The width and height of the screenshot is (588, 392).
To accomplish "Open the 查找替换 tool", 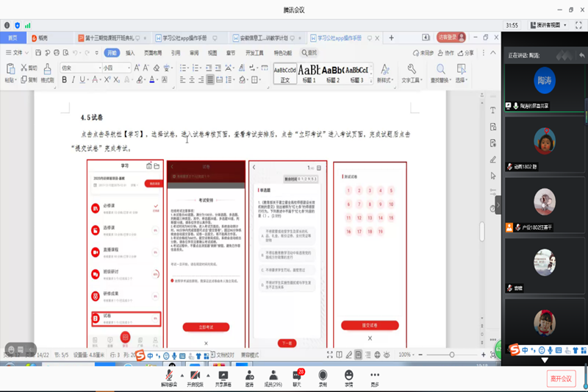I will pos(440,73).
